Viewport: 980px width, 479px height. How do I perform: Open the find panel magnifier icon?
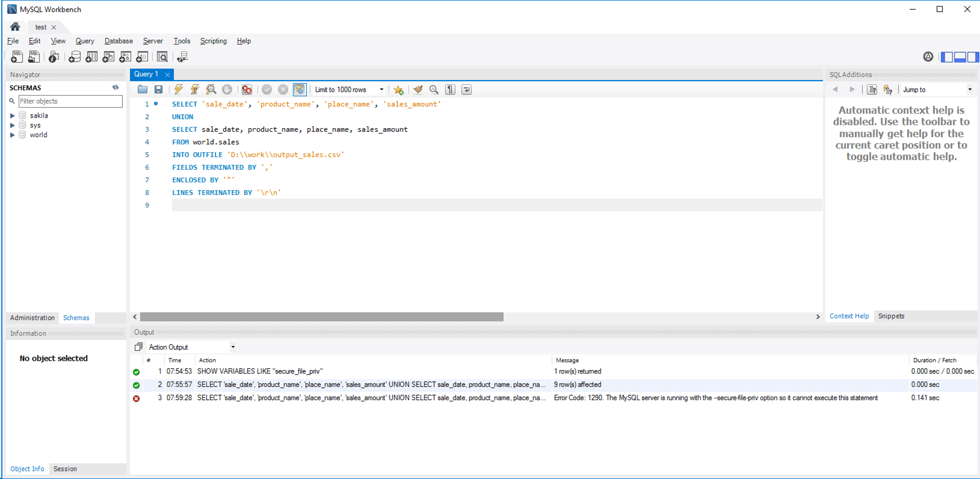[433, 90]
